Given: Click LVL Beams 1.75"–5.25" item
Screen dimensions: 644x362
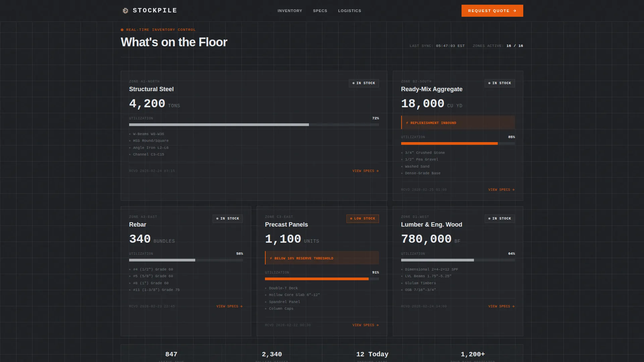Looking at the screenshot, I should (x=428, y=276).
